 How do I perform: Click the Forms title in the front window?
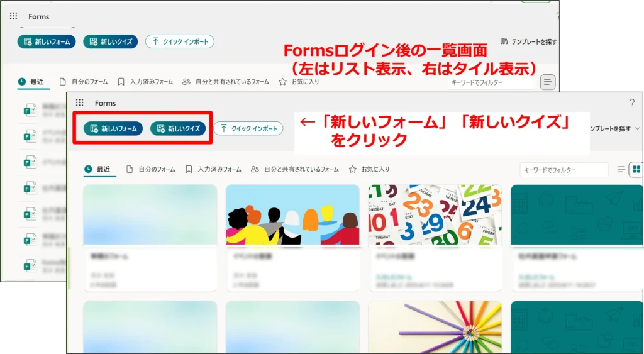click(x=105, y=103)
